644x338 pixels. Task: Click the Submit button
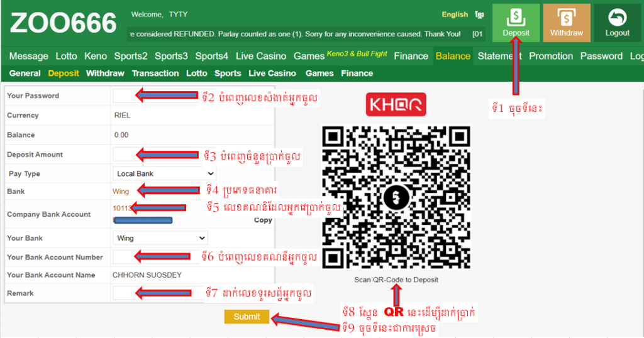tap(247, 317)
